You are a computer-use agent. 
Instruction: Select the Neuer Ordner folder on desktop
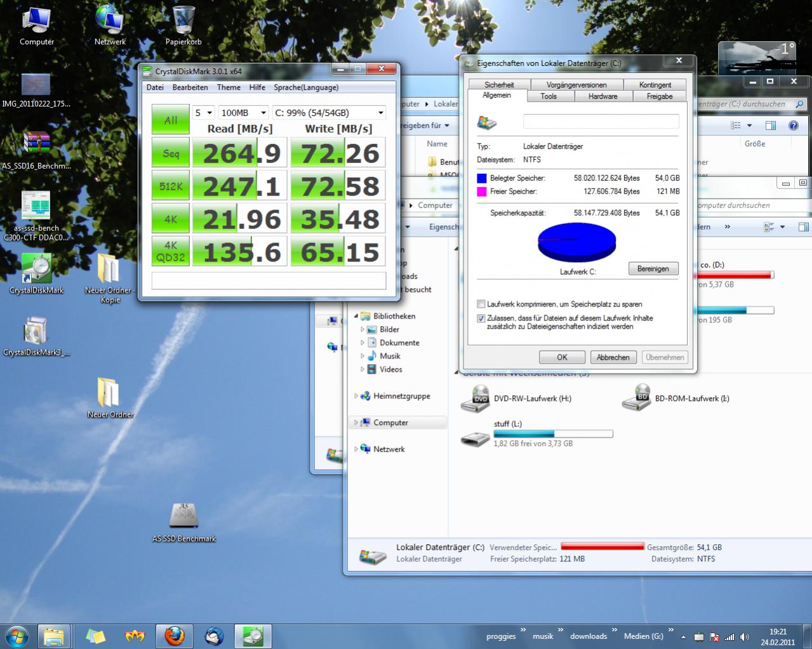click(110, 398)
